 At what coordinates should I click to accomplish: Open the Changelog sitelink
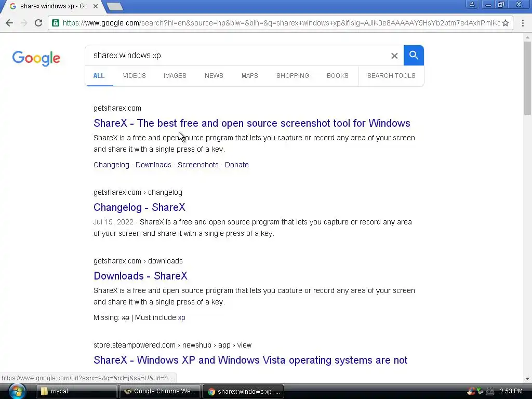tap(111, 165)
